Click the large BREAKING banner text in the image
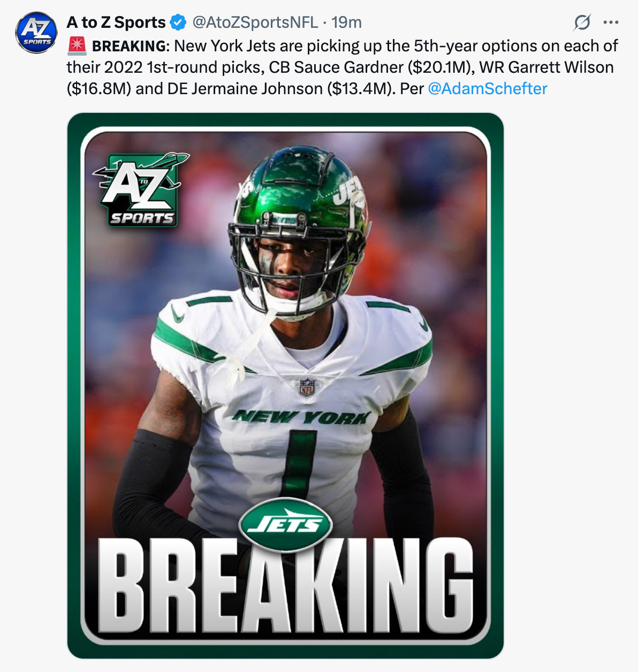 [285, 585]
